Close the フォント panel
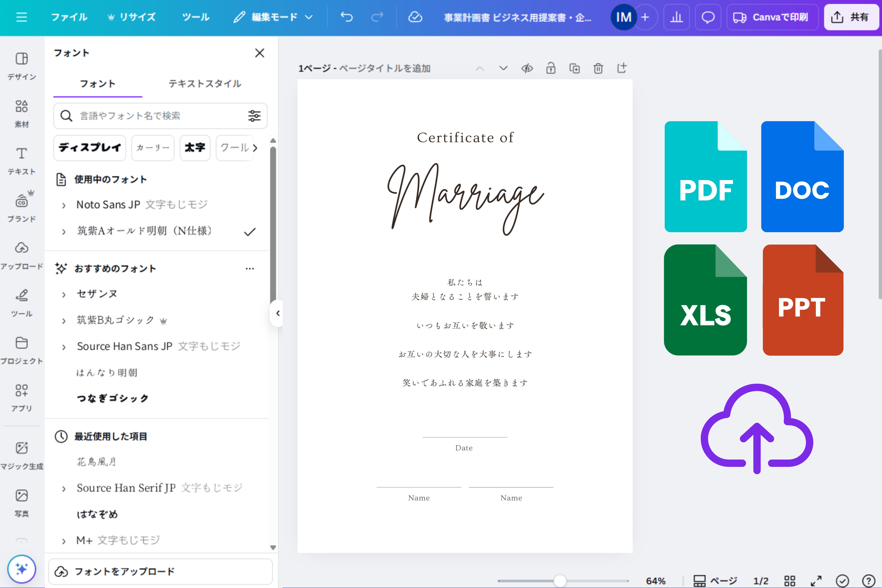Screen dimensions: 882x588 (x=259, y=53)
